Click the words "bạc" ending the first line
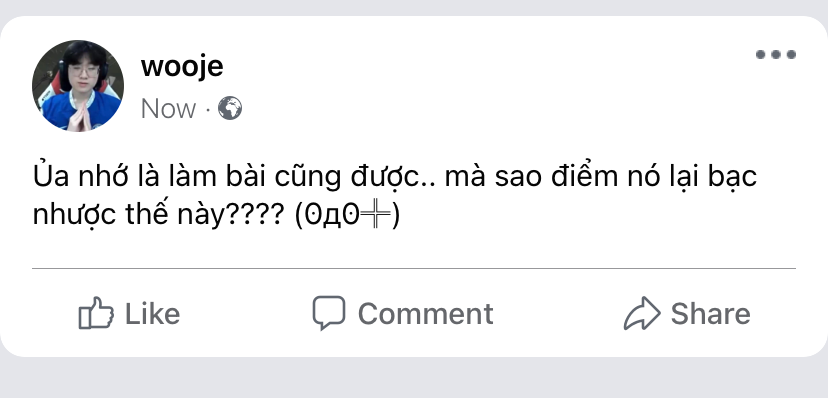 732,178
